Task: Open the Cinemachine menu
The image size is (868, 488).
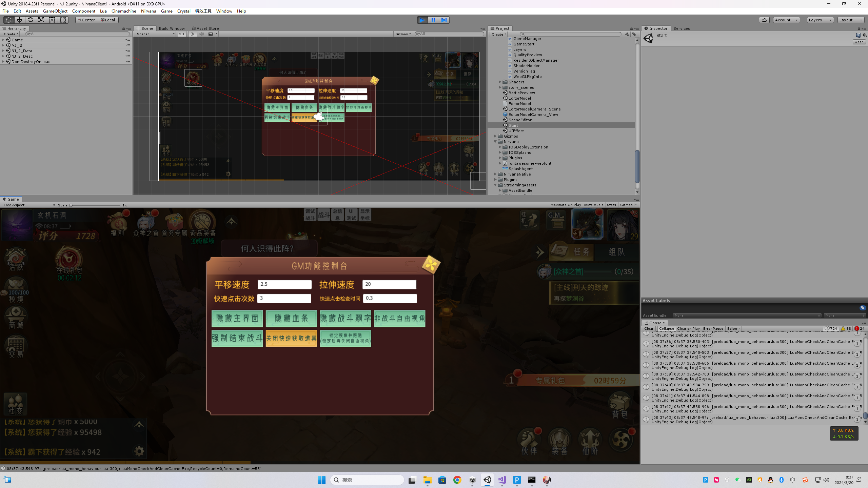Action: [x=124, y=11]
